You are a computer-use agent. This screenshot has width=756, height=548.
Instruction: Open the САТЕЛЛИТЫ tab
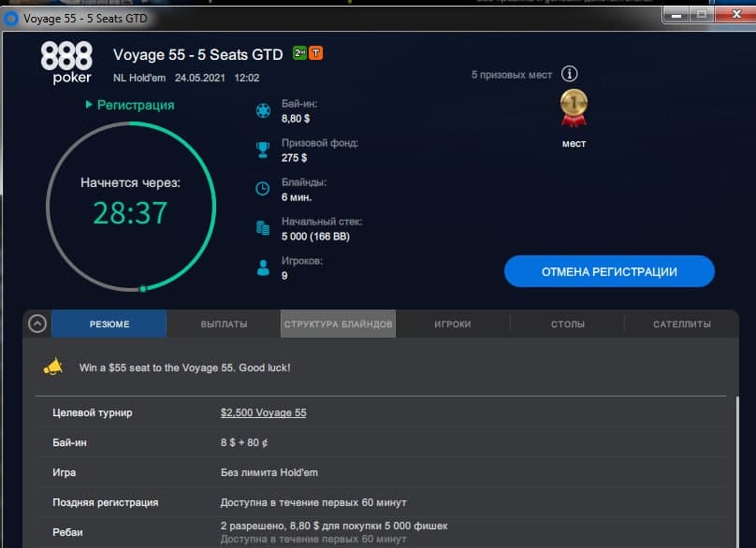682,324
